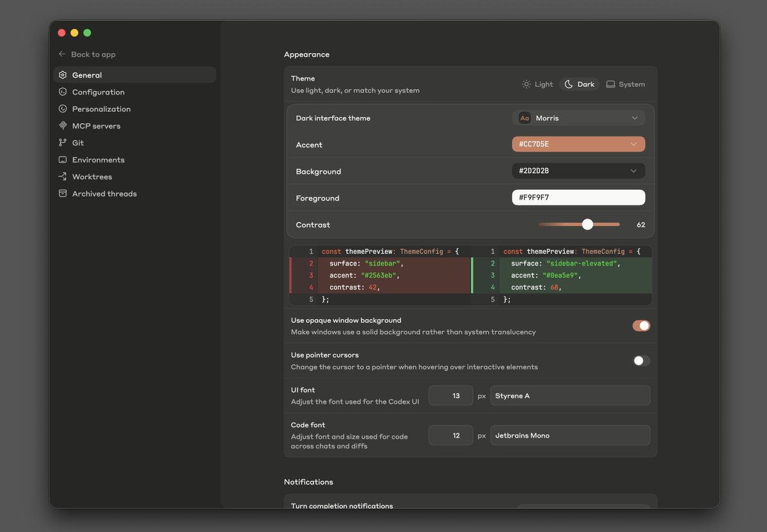Enable Use pointer cursors toggle
The width and height of the screenshot is (767, 532).
point(641,361)
